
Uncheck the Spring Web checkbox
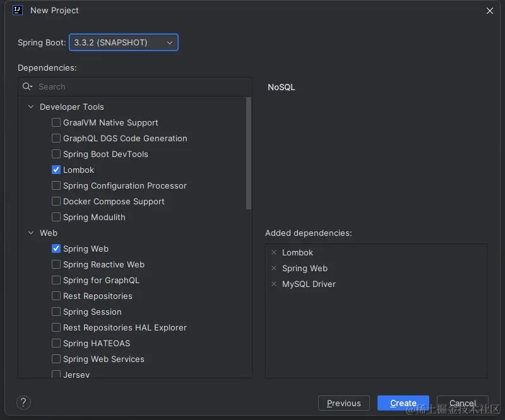tap(56, 248)
